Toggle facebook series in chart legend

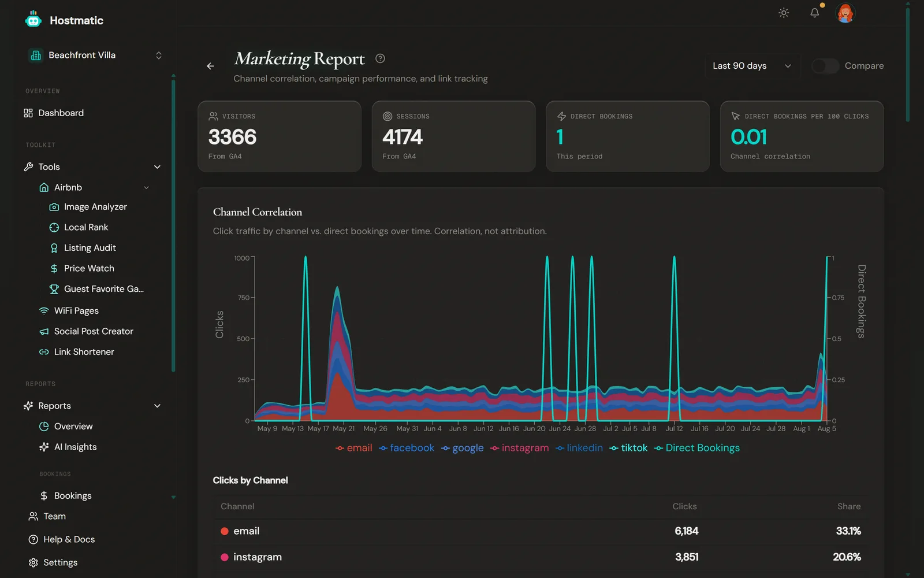(407, 448)
